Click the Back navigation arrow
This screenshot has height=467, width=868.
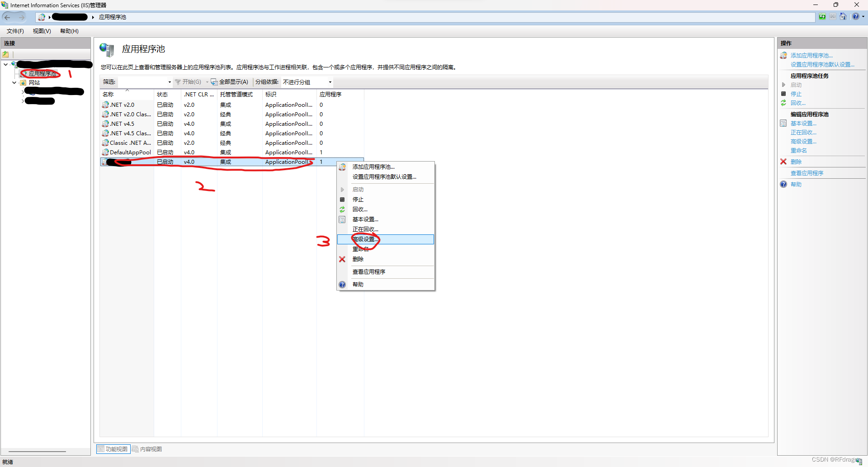(7, 17)
